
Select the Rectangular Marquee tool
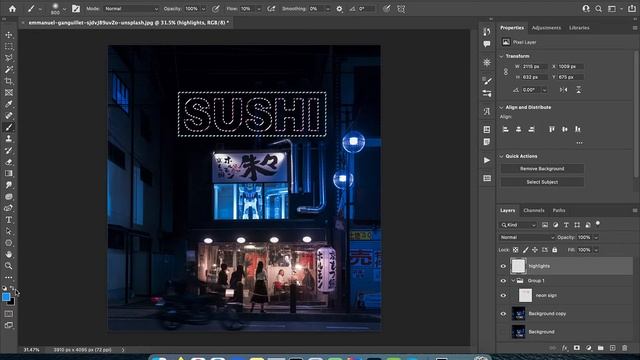(9, 47)
